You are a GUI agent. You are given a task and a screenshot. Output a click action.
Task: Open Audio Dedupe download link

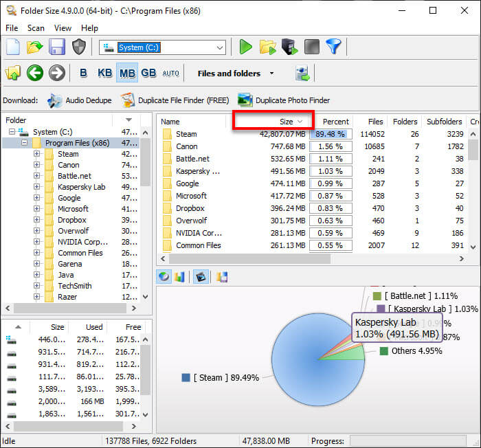[x=89, y=100]
